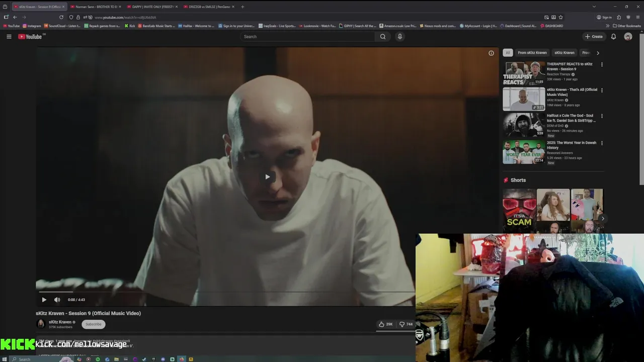The height and width of the screenshot is (362, 644).
Task: Click the Sign in browser button
Action: tap(604, 17)
